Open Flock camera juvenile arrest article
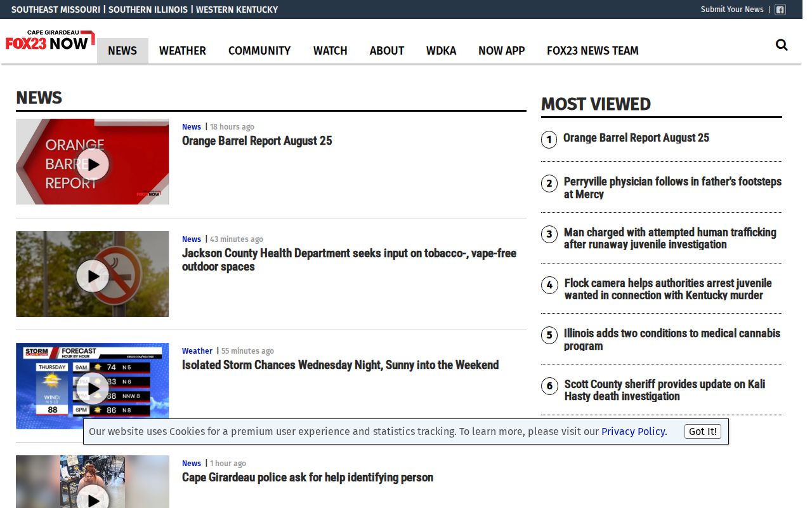 [x=668, y=289]
